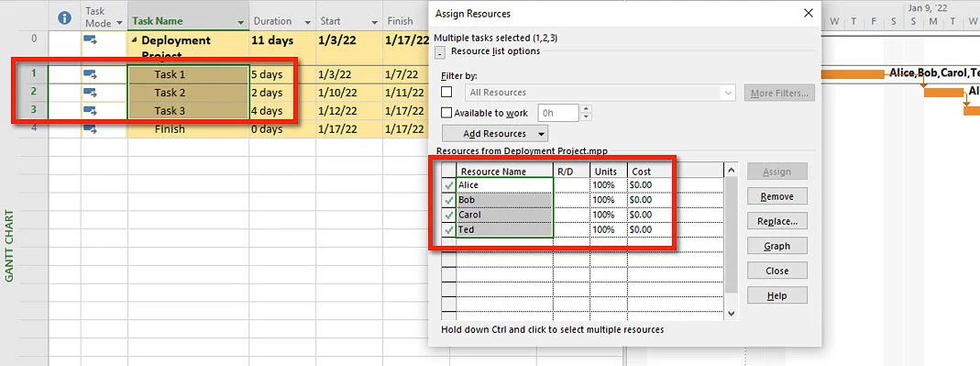The height and width of the screenshot is (366, 980).
Task: Click resource list scrollbar down arrow
Action: [x=732, y=314]
